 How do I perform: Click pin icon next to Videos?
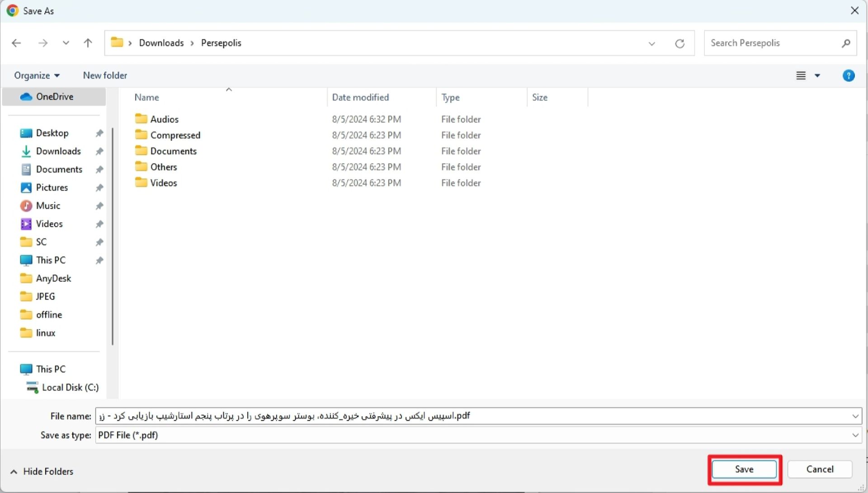99,224
